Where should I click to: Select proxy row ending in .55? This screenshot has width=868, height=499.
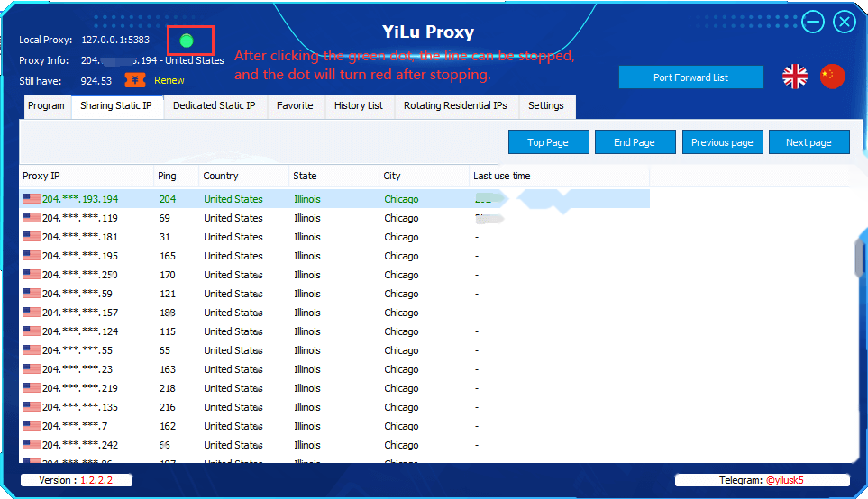click(x=334, y=350)
